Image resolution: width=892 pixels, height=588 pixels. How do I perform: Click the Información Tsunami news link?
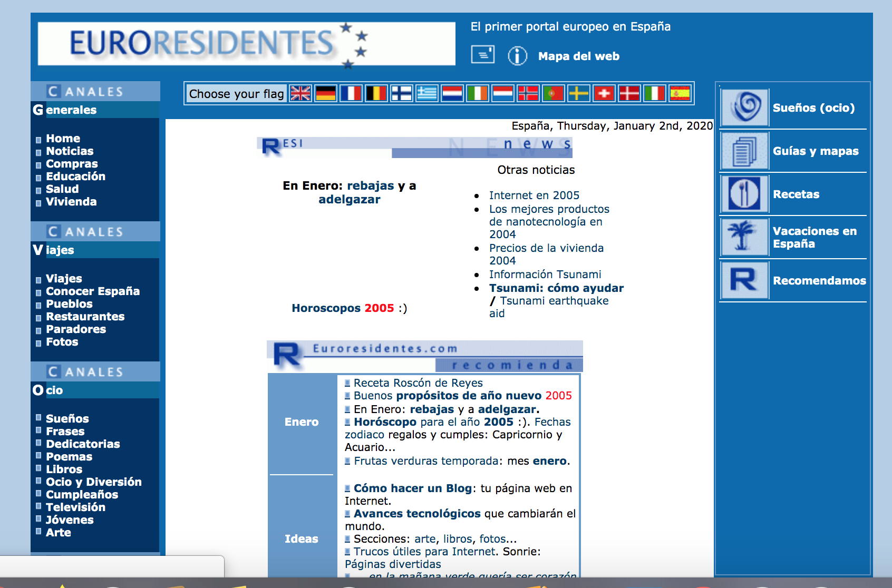pyautogui.click(x=545, y=274)
